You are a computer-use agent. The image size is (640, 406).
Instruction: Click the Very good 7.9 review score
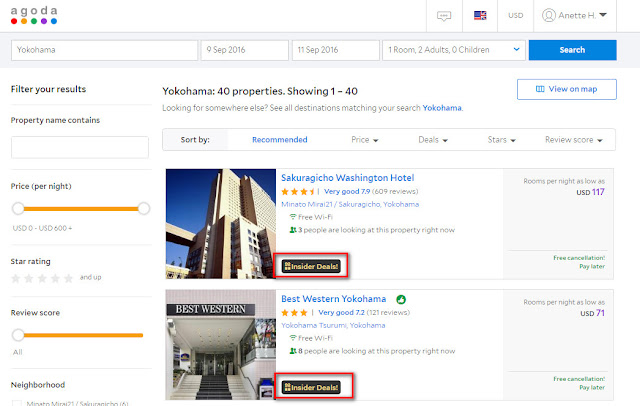pos(347,191)
